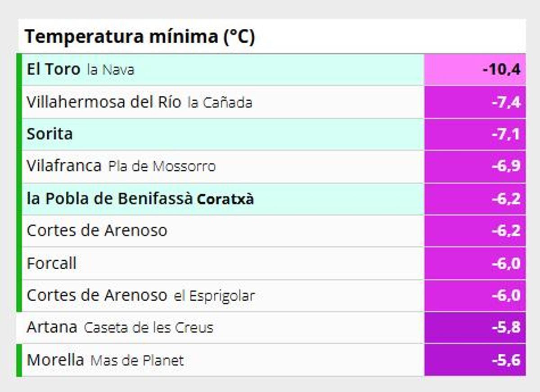The image size is (540, 392).
Task: Select la Pobla de Benifassà Coratxà station
Action: [140, 199]
